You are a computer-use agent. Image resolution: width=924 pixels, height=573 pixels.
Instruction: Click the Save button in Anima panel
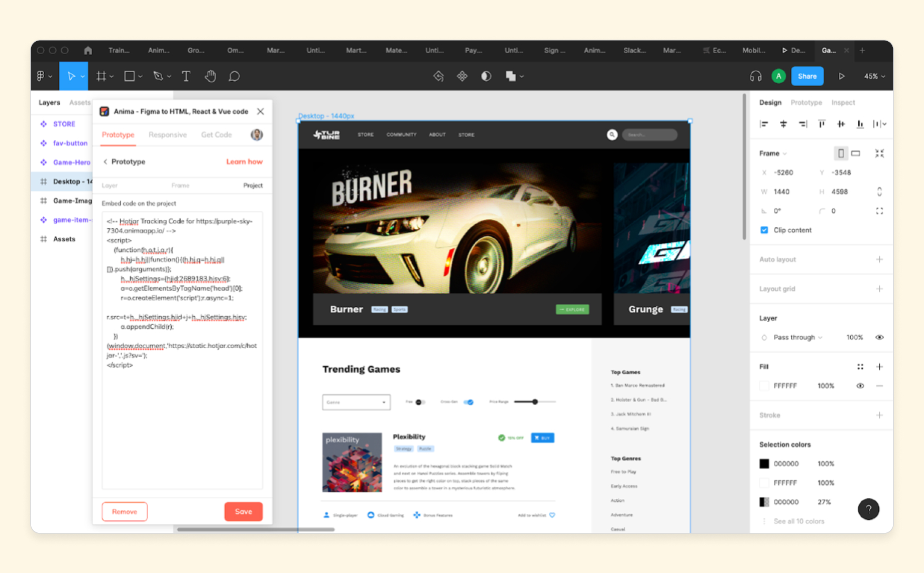(244, 512)
